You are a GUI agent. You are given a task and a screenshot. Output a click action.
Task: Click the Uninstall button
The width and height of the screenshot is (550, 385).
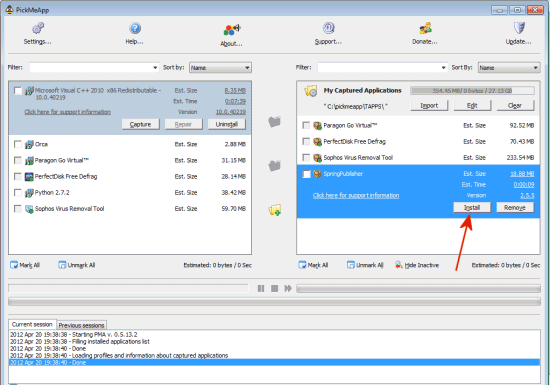pyautogui.click(x=227, y=124)
